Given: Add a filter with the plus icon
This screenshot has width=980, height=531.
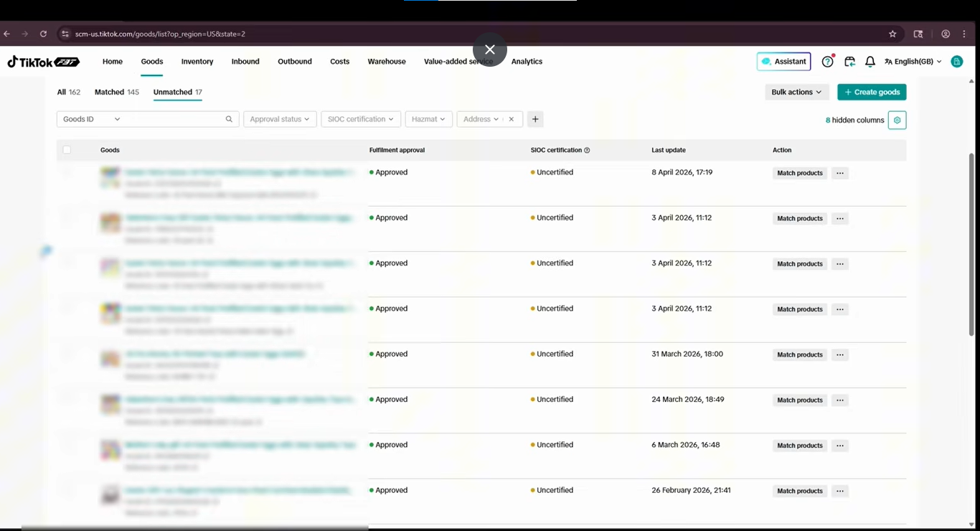Looking at the screenshot, I should 535,119.
